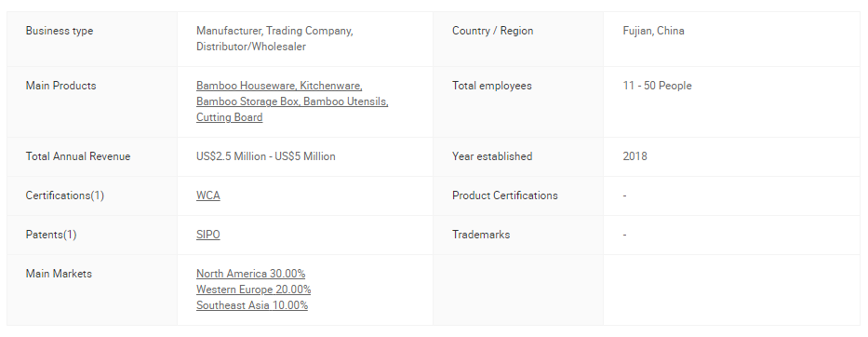The height and width of the screenshot is (337, 868).
Task: Open Western Europe 20.00% market link
Action: click(x=254, y=290)
